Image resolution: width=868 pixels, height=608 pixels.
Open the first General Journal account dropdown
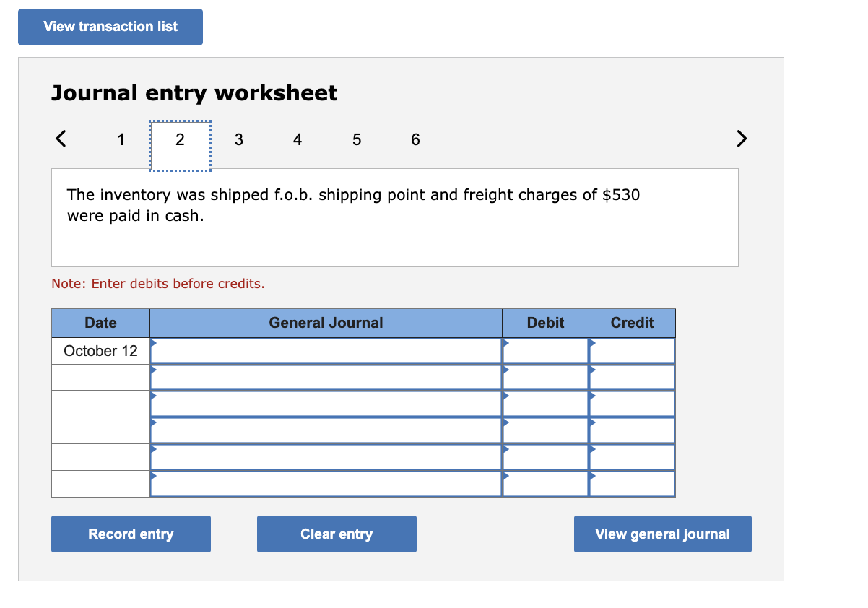pos(154,344)
